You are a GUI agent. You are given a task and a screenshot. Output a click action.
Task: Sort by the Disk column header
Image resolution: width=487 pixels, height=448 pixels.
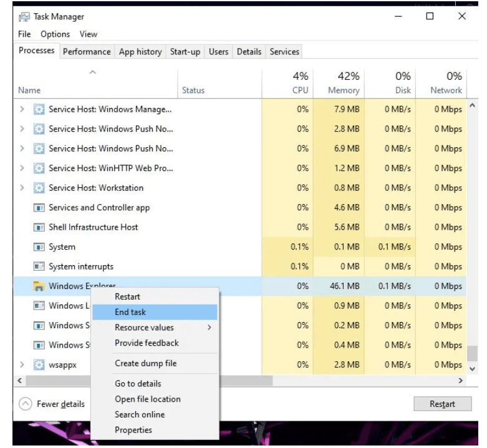[390, 83]
